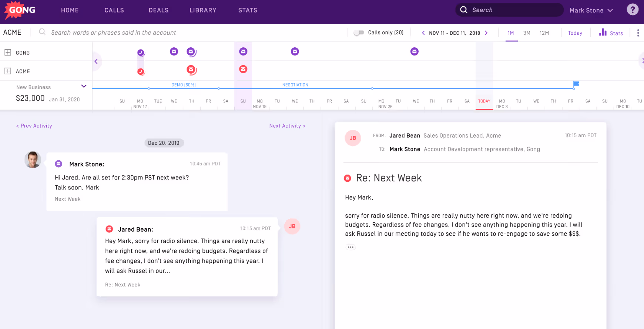Expand the GONG row plus box
Screen dimensions: 644x329
(8, 53)
